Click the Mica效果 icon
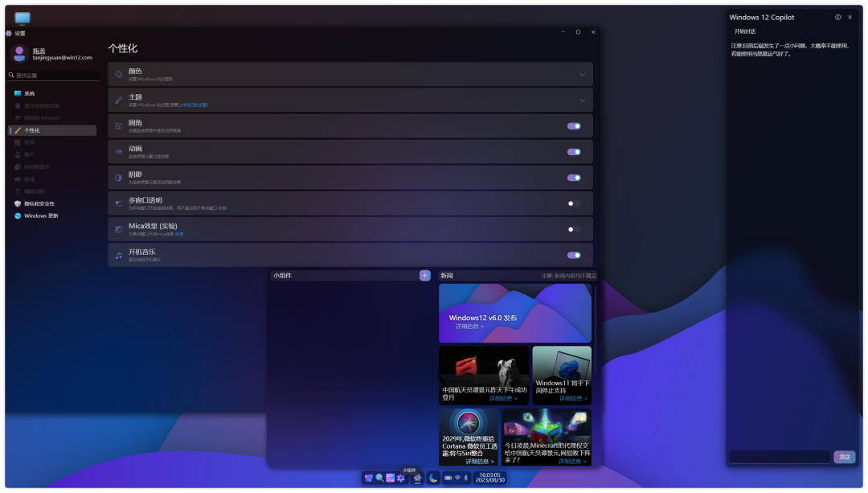The height and width of the screenshot is (493, 868). coord(118,229)
